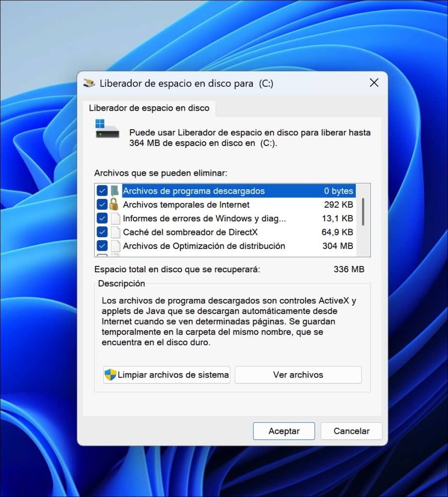Toggle Informes de errores de Windows checkbox
This screenshot has width=448, height=497.
102,218
